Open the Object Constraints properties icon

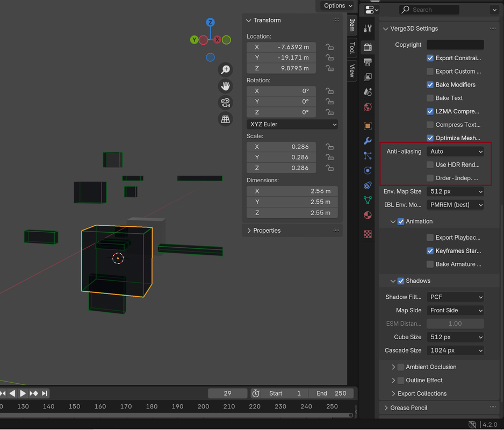[x=368, y=185]
